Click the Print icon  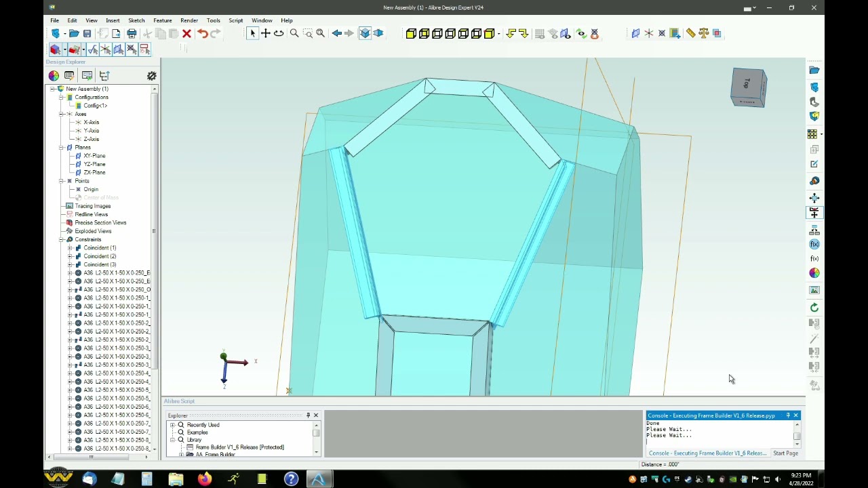coord(132,33)
